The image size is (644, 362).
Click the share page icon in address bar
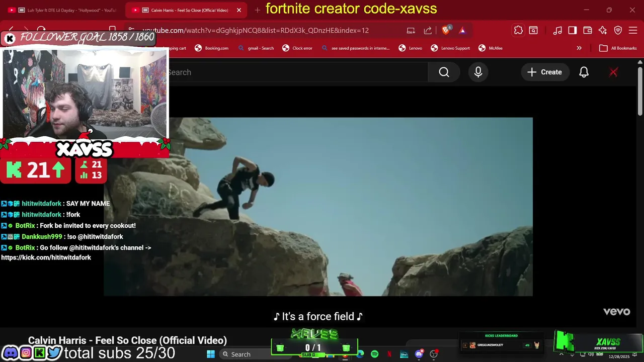(428, 30)
